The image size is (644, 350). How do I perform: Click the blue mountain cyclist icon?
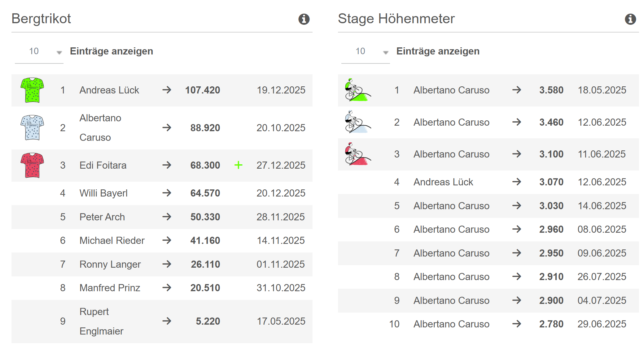pos(357,122)
